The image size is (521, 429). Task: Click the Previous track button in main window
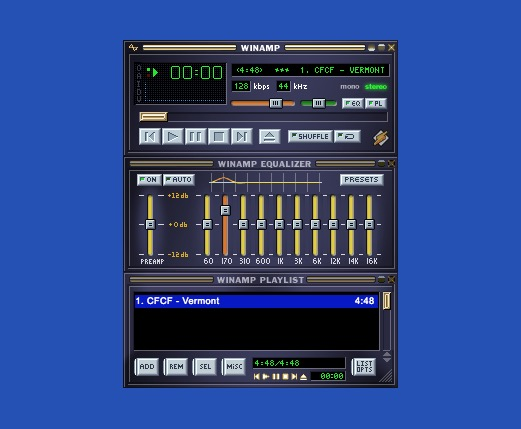(x=149, y=137)
